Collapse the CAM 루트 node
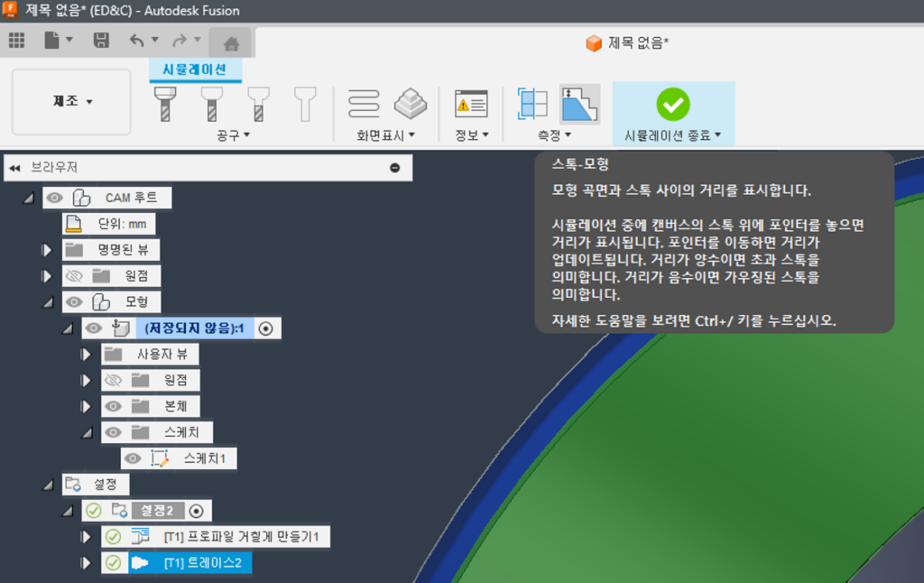 point(28,198)
